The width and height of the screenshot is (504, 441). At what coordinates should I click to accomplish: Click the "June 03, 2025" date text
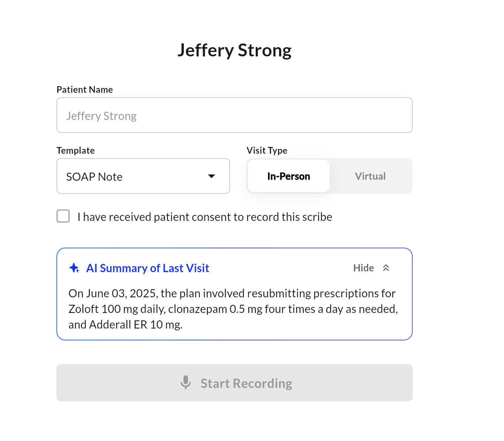point(123,294)
